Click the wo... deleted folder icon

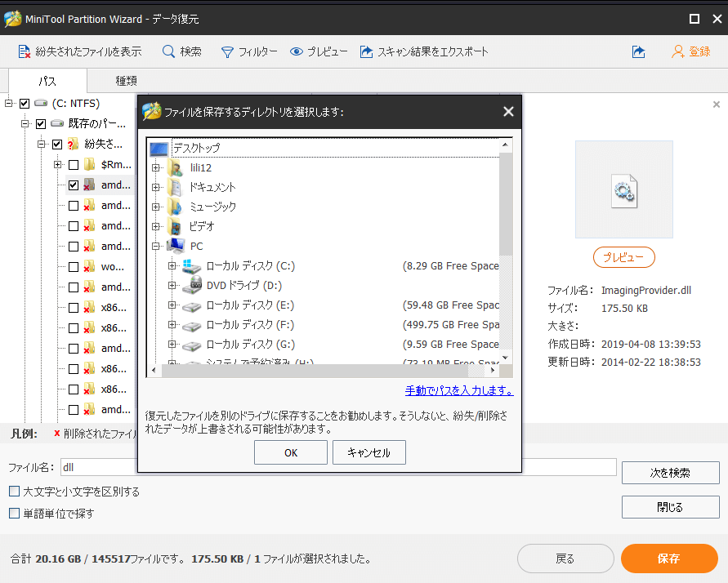[x=89, y=267]
